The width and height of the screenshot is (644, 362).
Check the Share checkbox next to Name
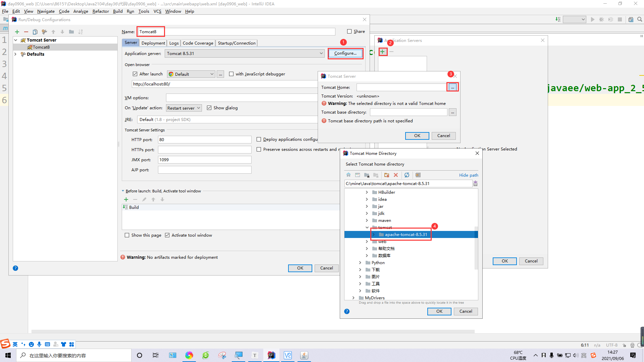coord(349,31)
